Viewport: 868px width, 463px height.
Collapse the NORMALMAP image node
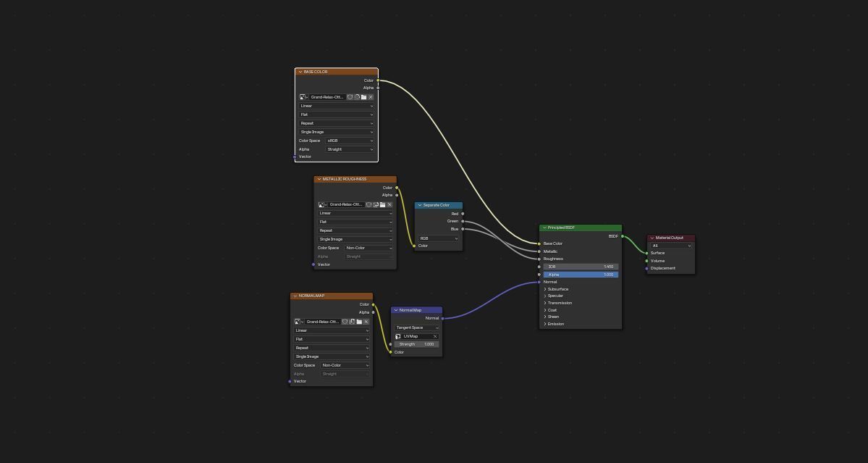[x=295, y=296]
